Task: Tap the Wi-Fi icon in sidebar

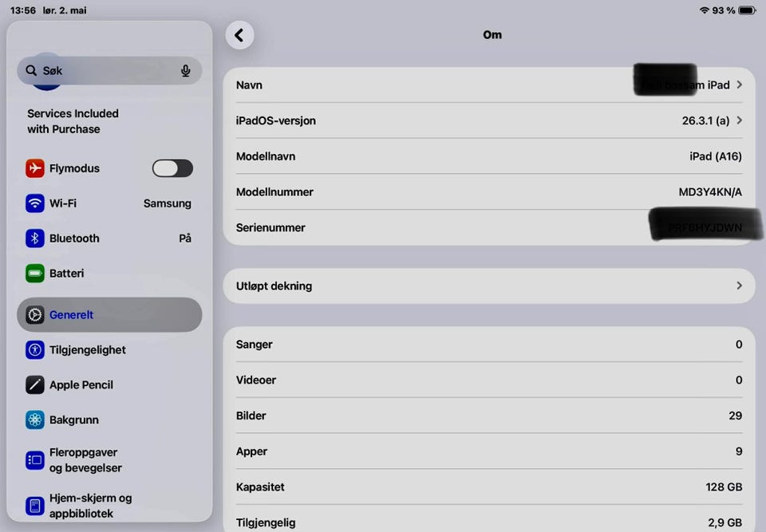Action: (34, 203)
